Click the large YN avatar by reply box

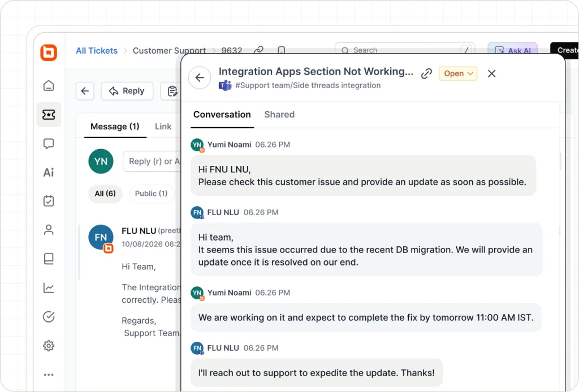(101, 161)
